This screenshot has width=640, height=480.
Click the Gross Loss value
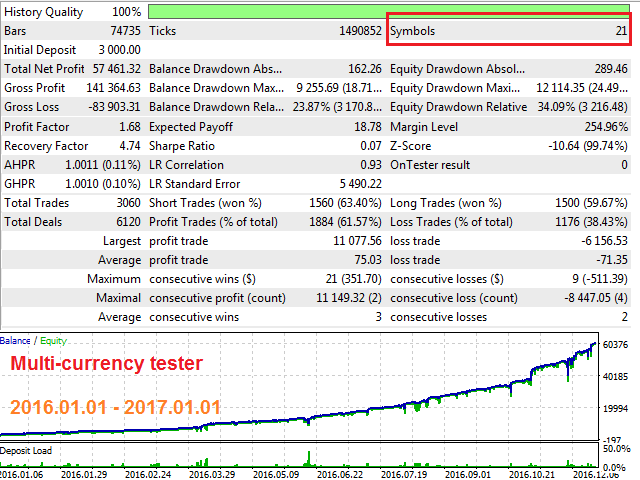click(111, 107)
